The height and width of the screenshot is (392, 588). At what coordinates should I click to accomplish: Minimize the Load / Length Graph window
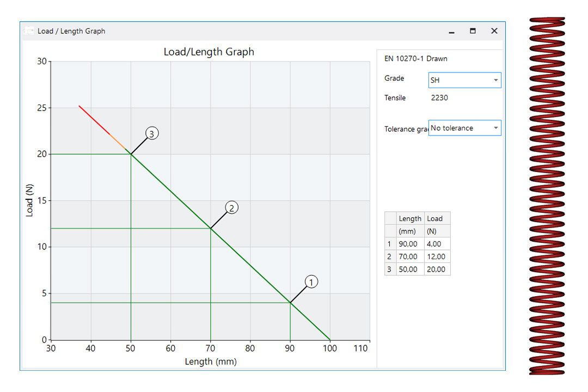tap(451, 32)
